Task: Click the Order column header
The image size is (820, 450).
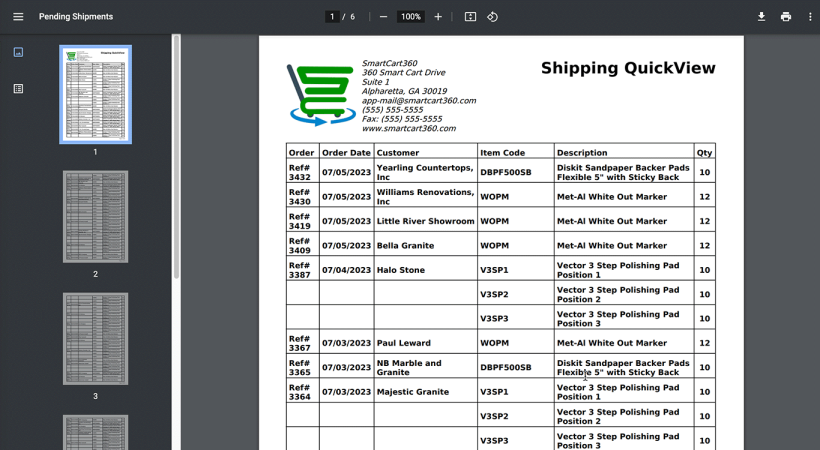Action: click(x=302, y=153)
